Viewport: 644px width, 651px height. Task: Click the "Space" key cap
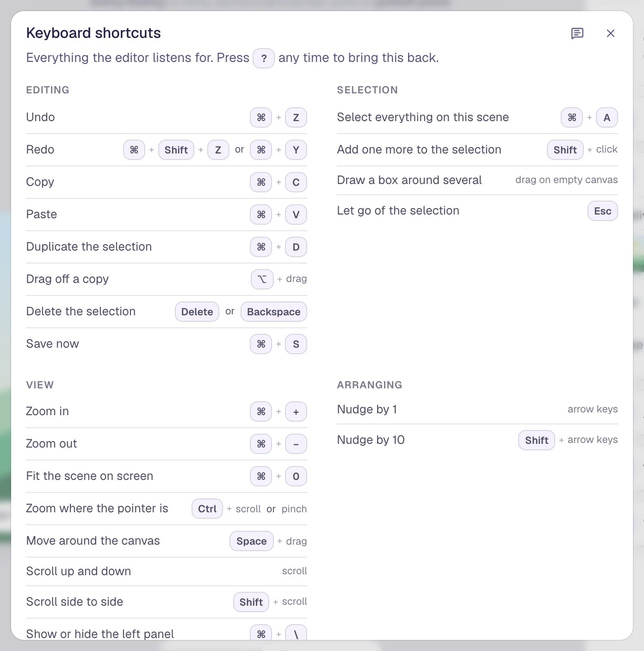point(252,541)
